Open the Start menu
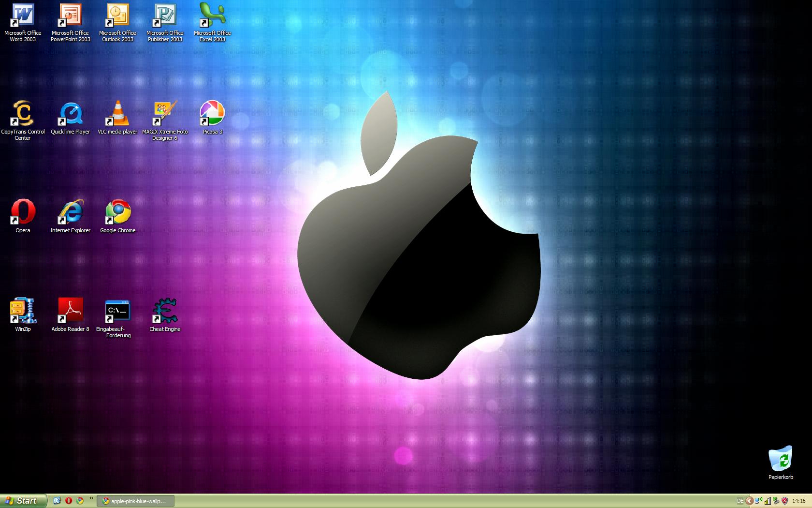The width and height of the screenshot is (812, 508). 23,501
